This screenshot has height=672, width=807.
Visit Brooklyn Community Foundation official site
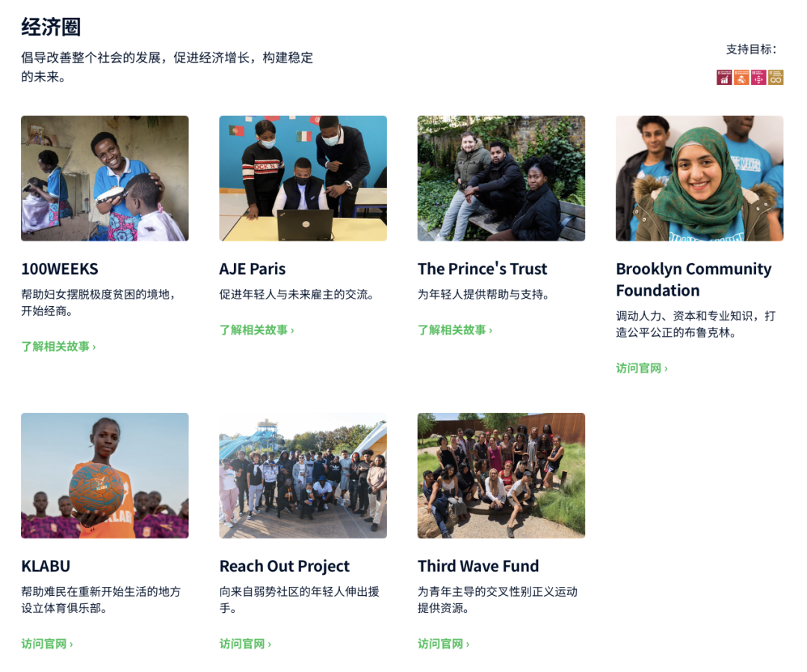click(642, 368)
